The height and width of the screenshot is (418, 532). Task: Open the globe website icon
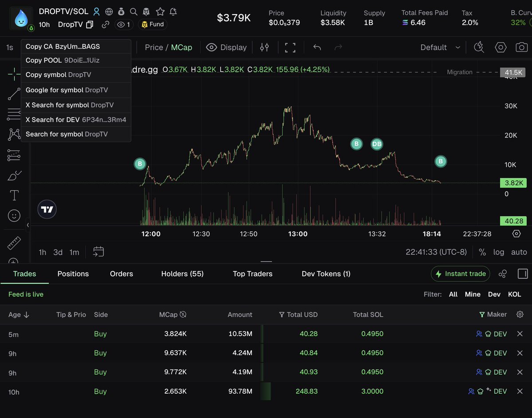109,12
